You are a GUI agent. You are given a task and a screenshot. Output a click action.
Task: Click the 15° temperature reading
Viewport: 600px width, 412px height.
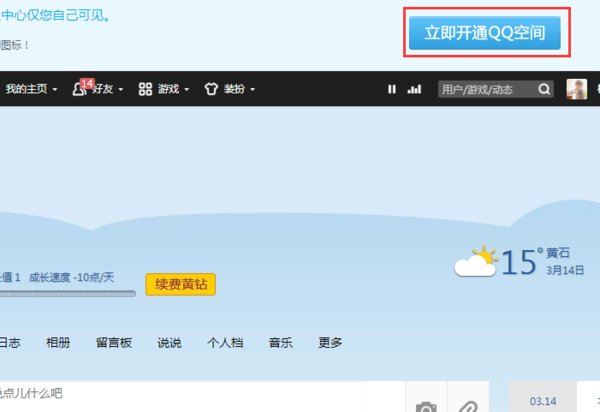coord(522,262)
